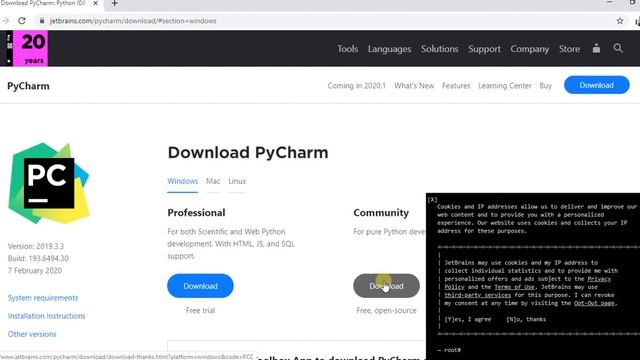Viewport: 640px width, 360px height.
Task: Open the account profile icon
Action: (x=596, y=48)
